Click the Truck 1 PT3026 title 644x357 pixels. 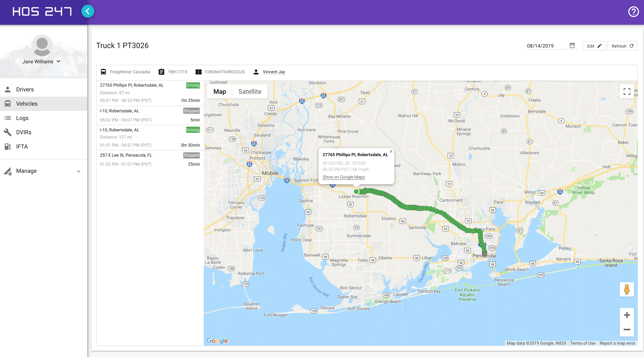[122, 45]
